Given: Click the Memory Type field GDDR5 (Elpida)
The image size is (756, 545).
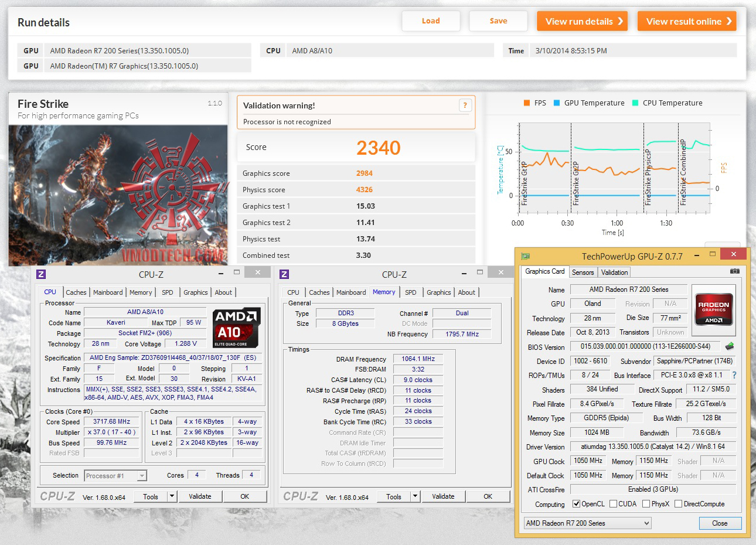Looking at the screenshot, I should pos(605,418).
